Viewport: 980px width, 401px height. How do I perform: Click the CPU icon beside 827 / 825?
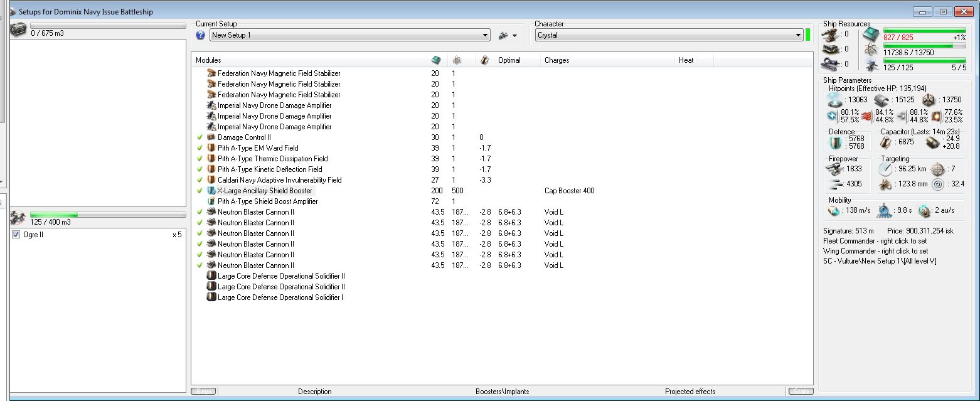[871, 35]
